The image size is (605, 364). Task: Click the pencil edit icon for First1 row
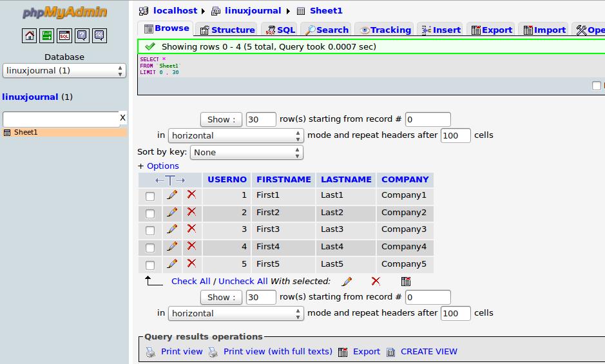tap(172, 195)
